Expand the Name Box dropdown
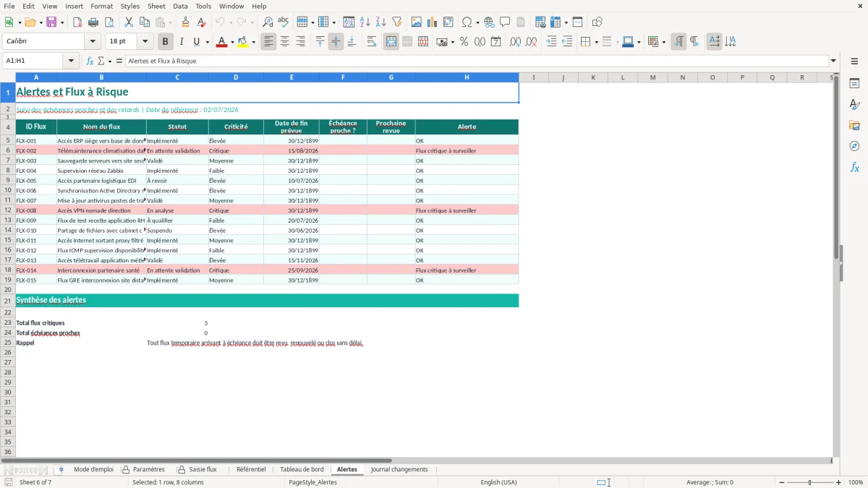This screenshot has height=488, width=868. click(72, 61)
